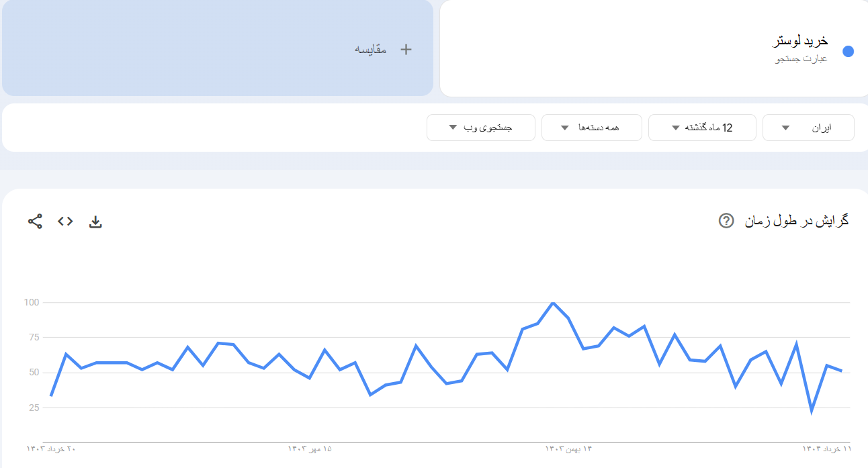868x468 pixels.
Task: Click the last data point at the chart's right edge
Action: pyautogui.click(x=841, y=371)
